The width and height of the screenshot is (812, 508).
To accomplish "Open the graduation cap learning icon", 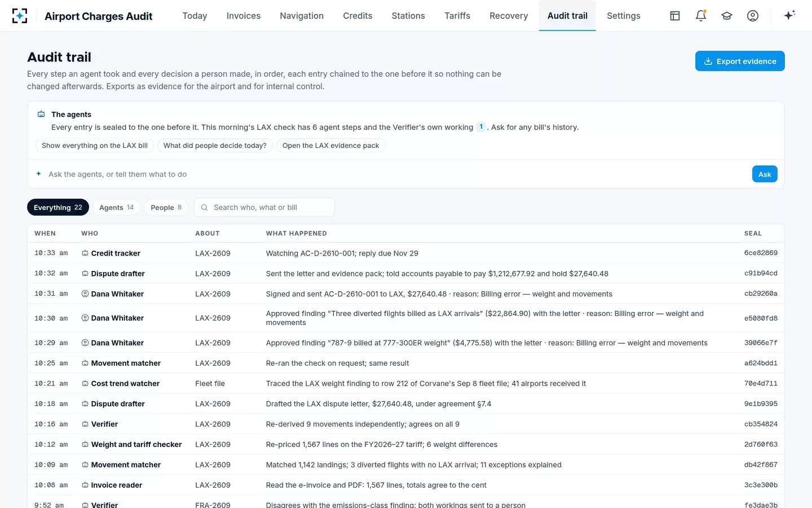I will coord(727,16).
